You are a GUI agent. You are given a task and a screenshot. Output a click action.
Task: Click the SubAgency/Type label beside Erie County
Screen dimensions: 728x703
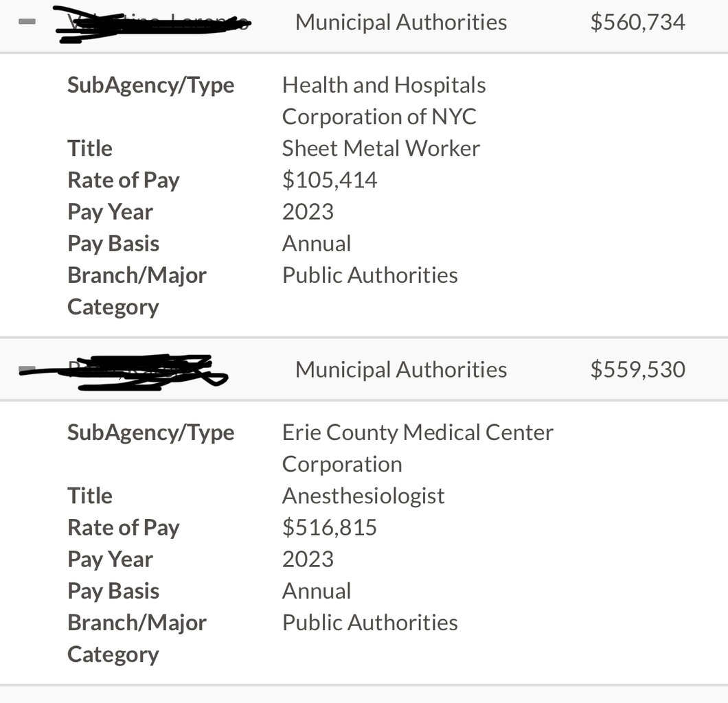[x=150, y=433]
